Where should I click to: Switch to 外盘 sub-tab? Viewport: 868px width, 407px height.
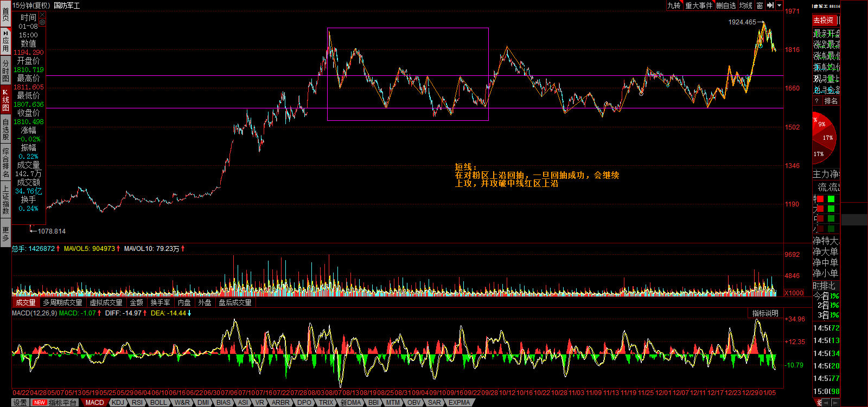[x=205, y=302]
